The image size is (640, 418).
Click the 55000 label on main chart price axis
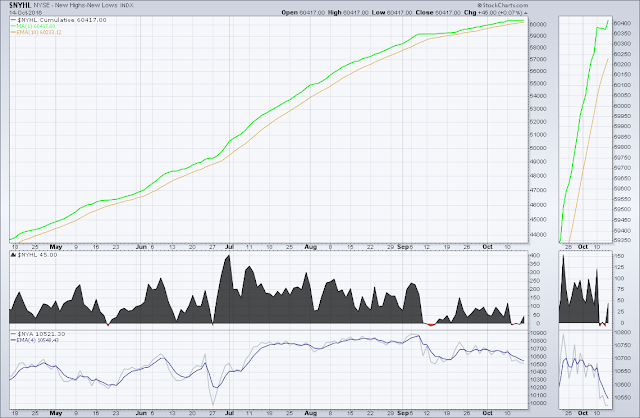[x=538, y=84]
